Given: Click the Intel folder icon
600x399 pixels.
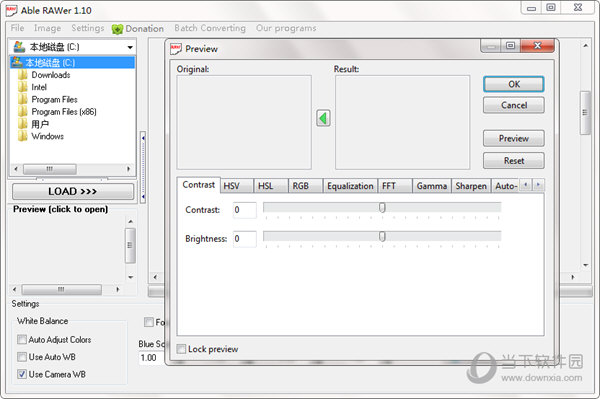Looking at the screenshot, I should [x=23, y=87].
